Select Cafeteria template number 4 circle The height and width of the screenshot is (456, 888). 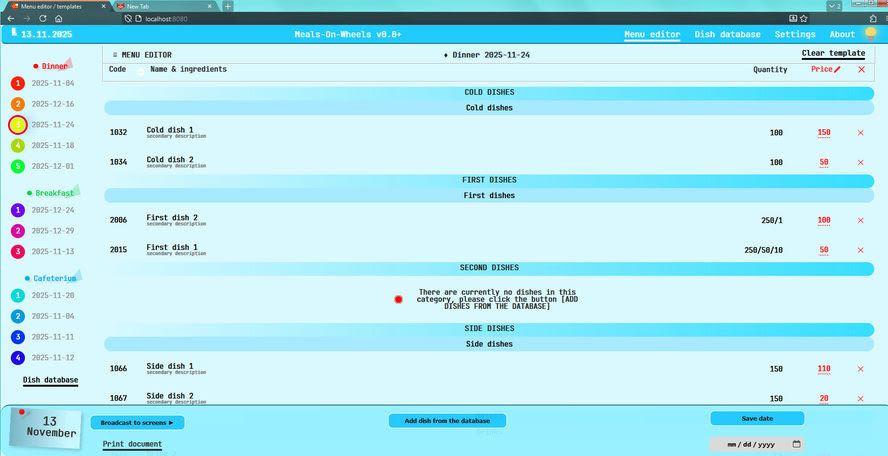tap(18, 358)
